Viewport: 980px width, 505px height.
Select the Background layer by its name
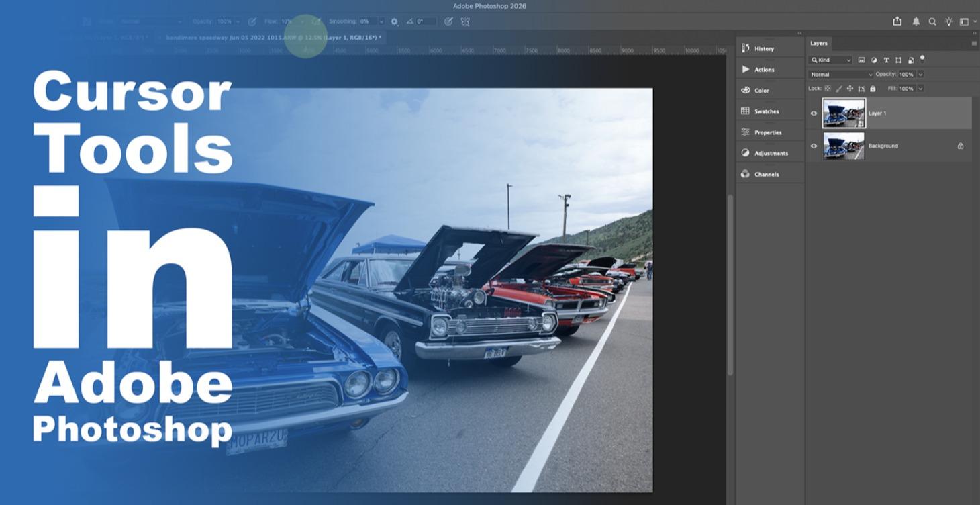pos(883,146)
